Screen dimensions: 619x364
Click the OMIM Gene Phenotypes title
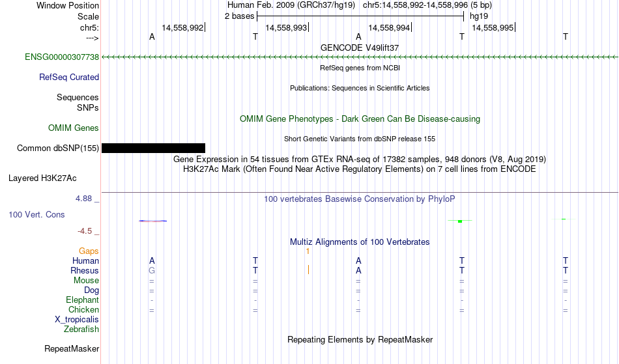(360, 119)
